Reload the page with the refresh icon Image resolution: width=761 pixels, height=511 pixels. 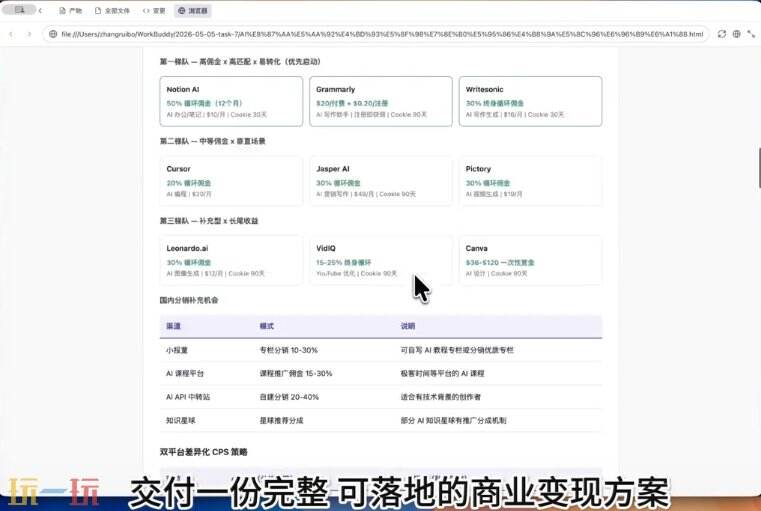(722, 34)
